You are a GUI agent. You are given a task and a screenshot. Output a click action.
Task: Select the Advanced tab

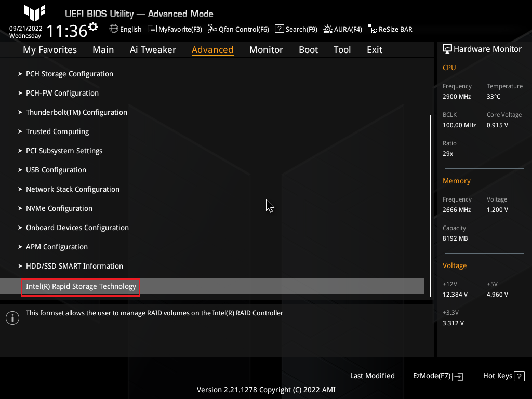212,50
